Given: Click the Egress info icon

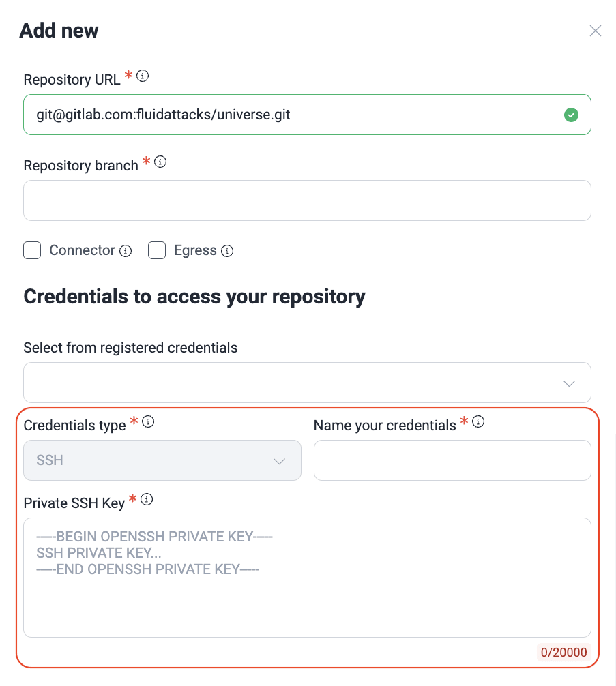Looking at the screenshot, I should pyautogui.click(x=227, y=251).
